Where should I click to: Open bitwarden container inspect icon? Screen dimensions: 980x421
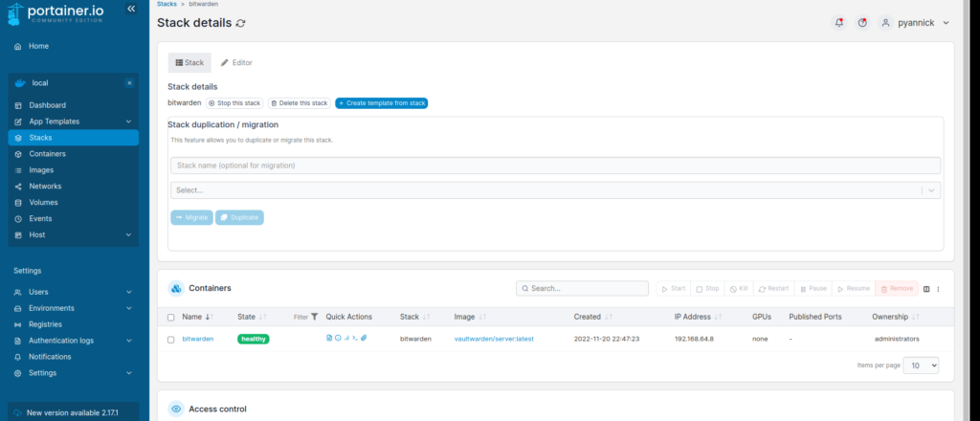point(338,338)
